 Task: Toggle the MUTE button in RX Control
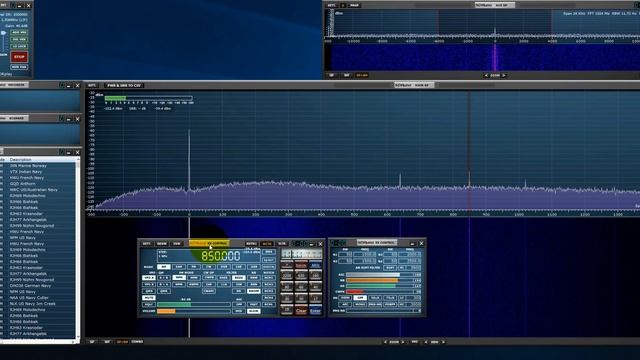click(149, 298)
